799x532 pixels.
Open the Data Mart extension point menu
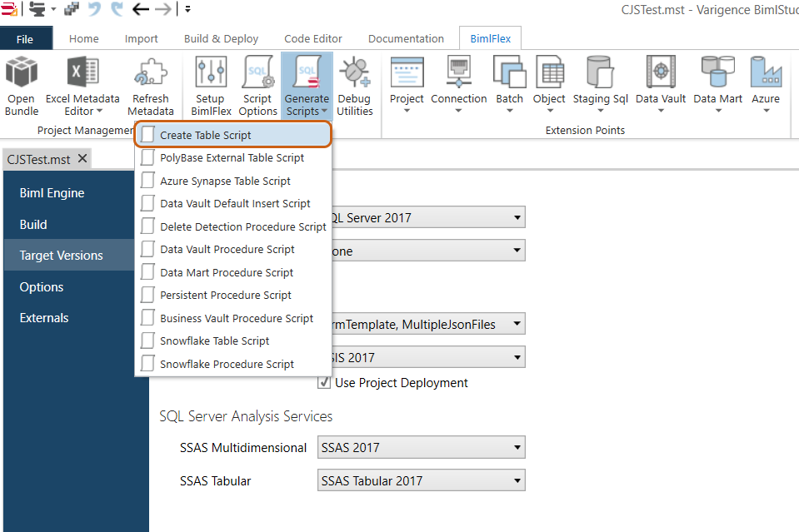tap(717, 85)
